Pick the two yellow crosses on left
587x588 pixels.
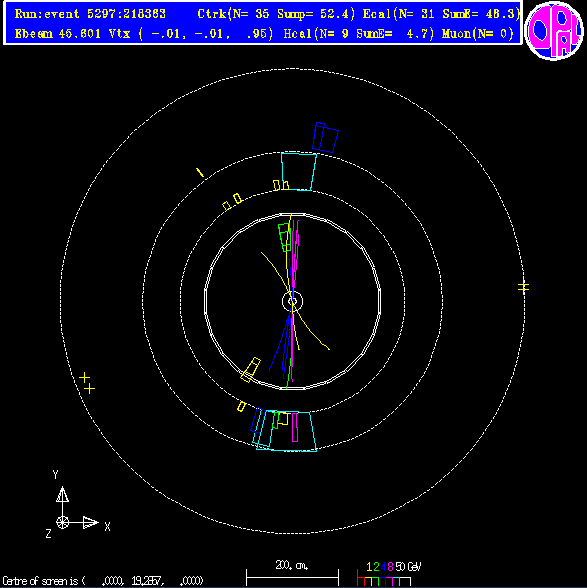[x=87, y=383]
